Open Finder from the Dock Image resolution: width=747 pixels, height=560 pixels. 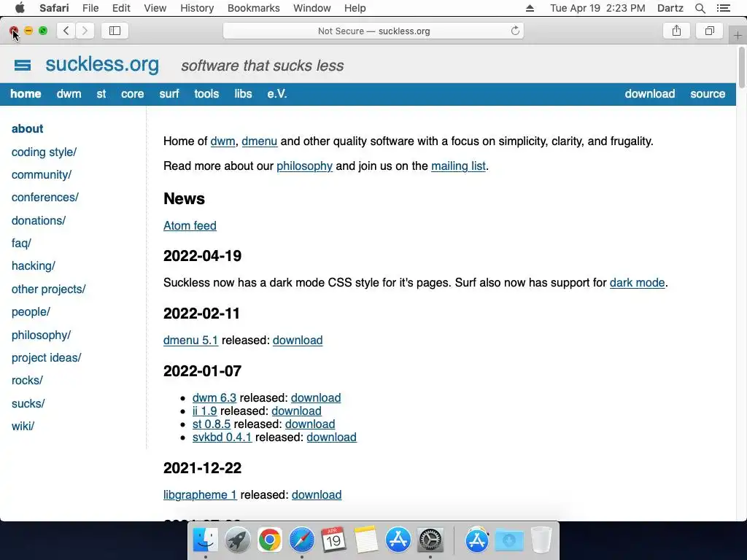point(205,540)
